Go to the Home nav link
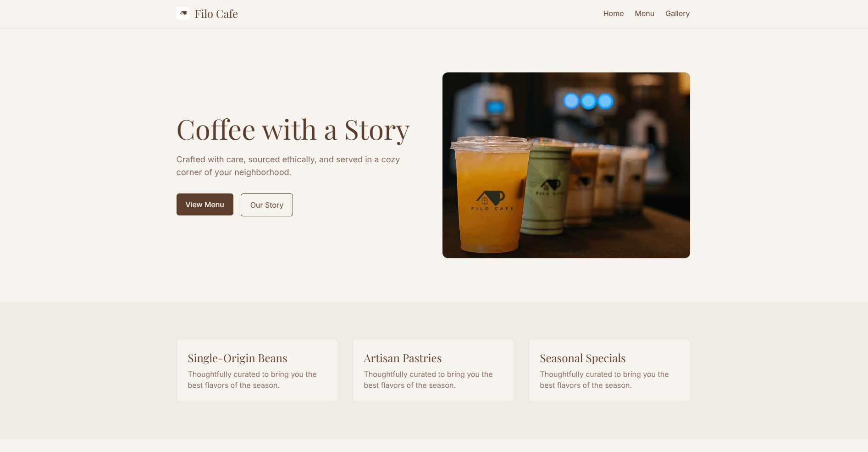The image size is (868, 452). click(613, 14)
